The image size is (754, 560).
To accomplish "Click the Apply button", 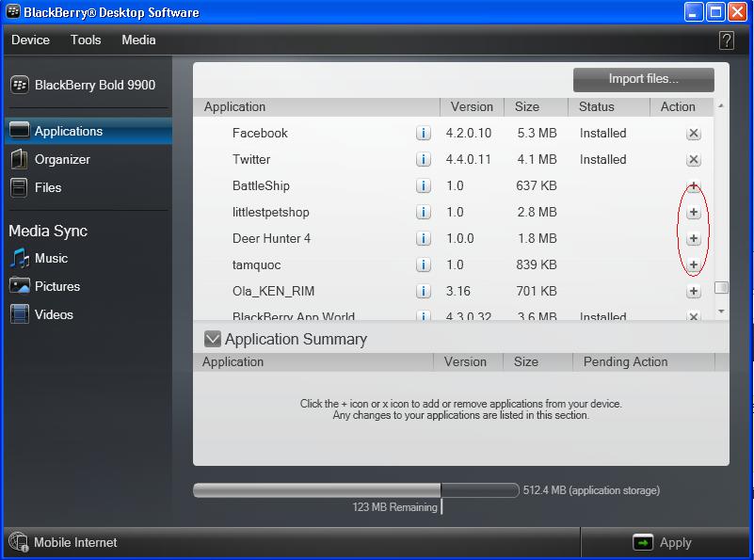I will point(665,543).
